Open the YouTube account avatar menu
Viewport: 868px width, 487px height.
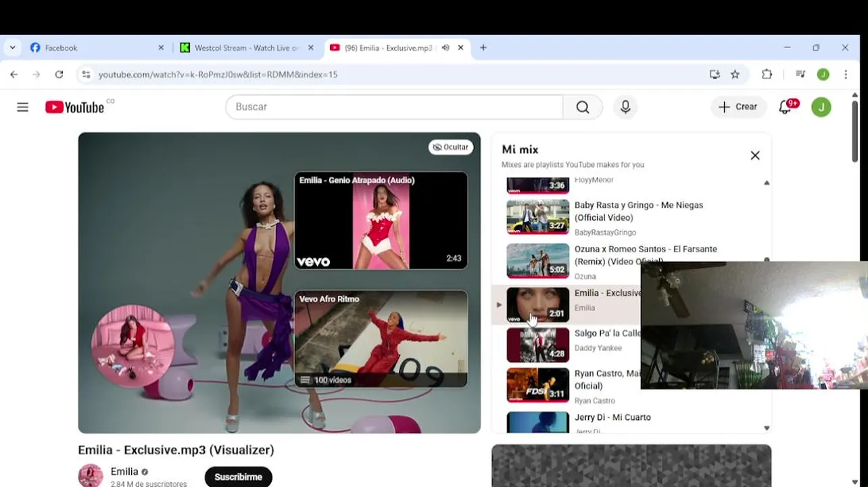click(821, 107)
